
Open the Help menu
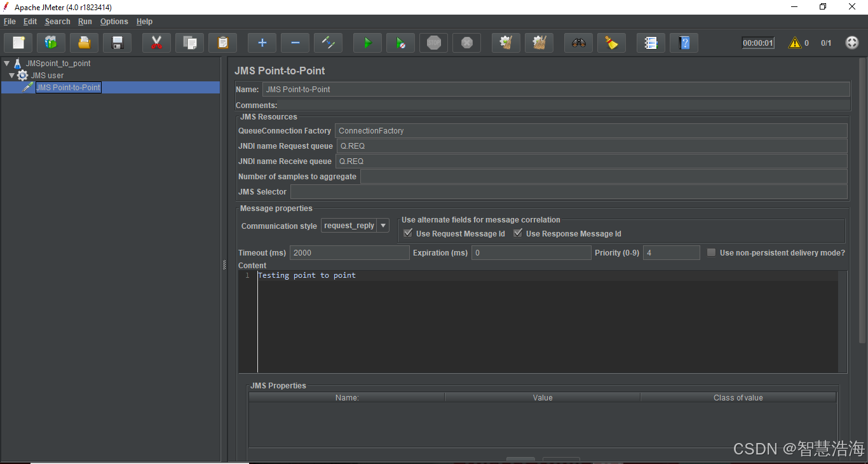click(144, 22)
